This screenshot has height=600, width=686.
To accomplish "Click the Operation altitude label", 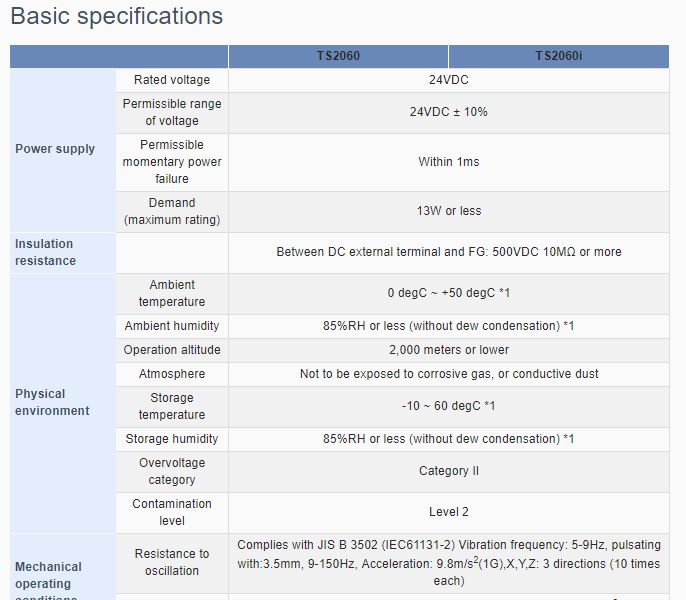I will [172, 350].
